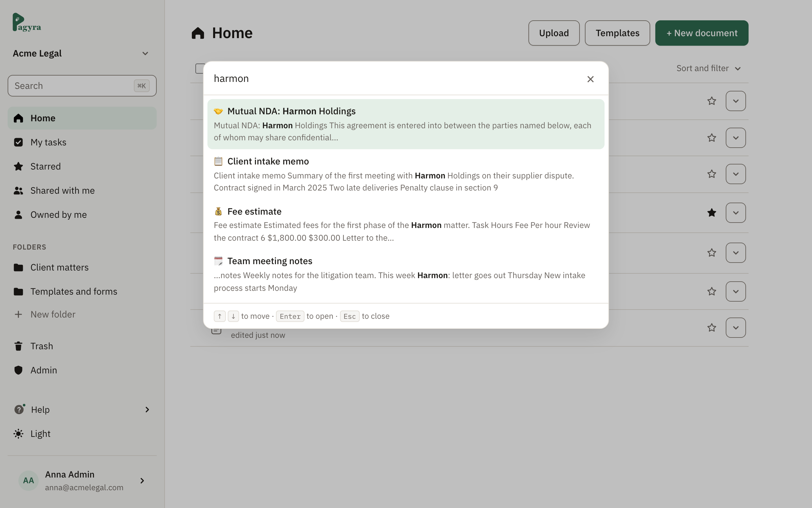Image resolution: width=812 pixels, height=508 pixels.
Task: Click the + New document button
Action: (x=702, y=33)
